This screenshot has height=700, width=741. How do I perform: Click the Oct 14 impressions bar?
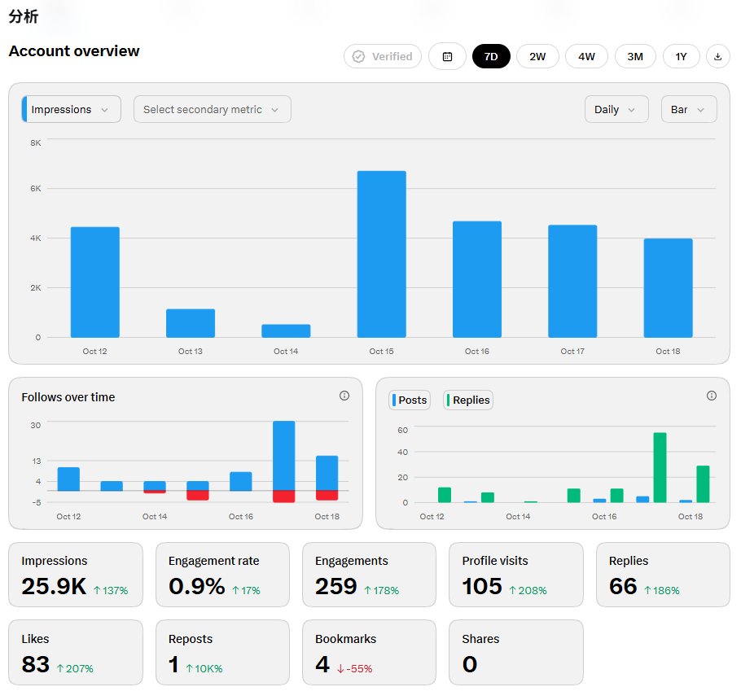[286, 330]
